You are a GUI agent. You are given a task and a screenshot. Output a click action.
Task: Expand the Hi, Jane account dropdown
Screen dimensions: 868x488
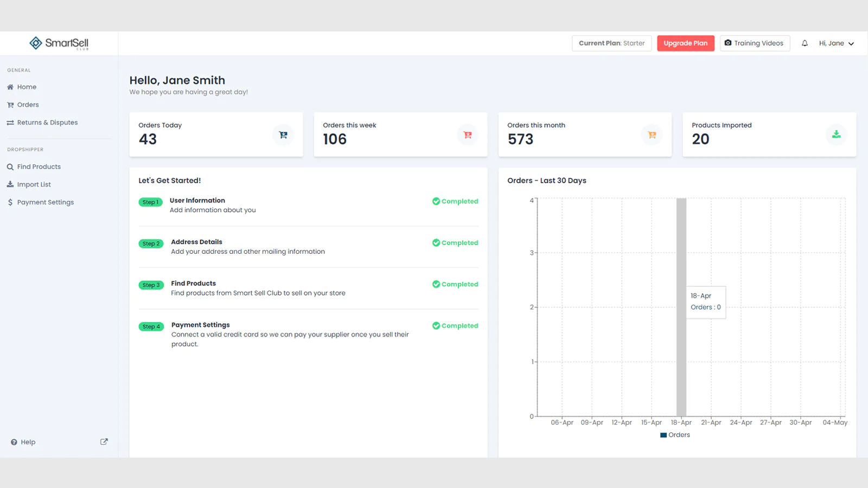click(836, 43)
